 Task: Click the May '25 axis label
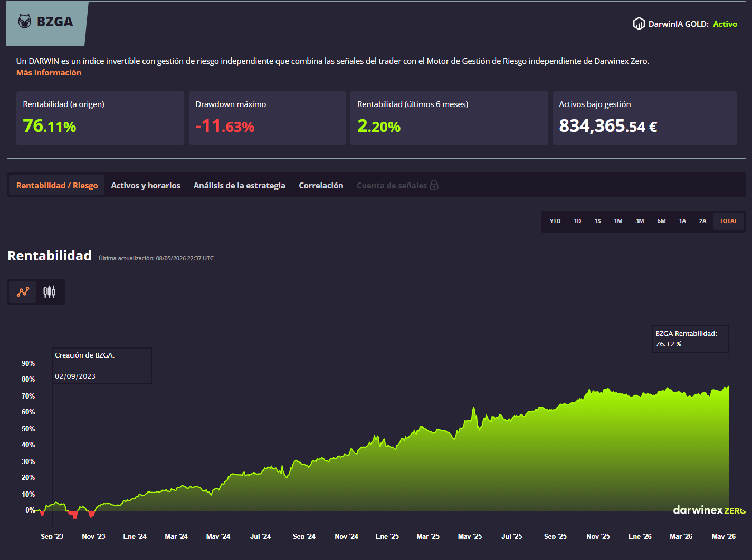pos(470,536)
